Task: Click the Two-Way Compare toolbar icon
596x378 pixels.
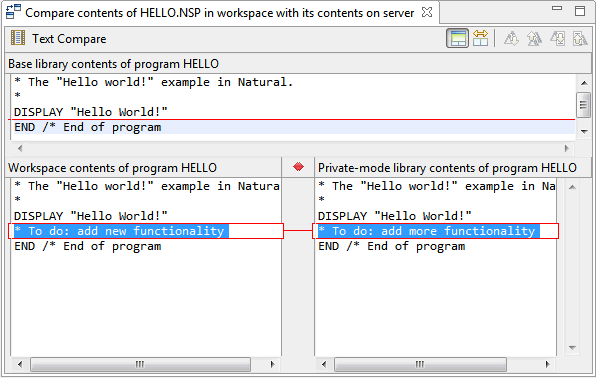Action: [480, 38]
